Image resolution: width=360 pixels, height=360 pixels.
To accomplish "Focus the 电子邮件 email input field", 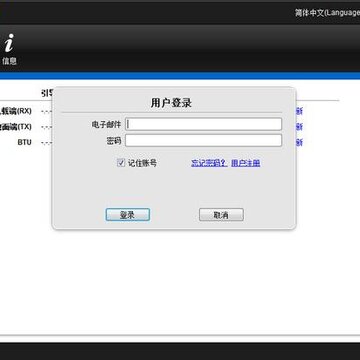I will (x=203, y=124).
